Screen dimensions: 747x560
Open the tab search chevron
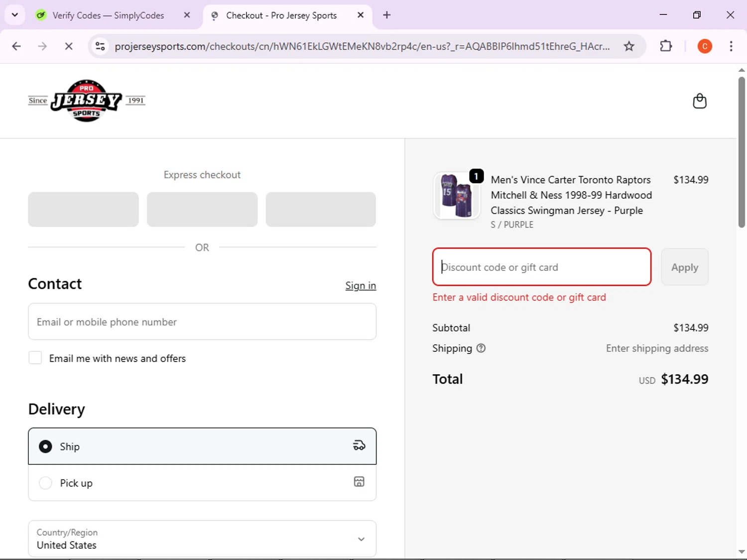tap(15, 15)
